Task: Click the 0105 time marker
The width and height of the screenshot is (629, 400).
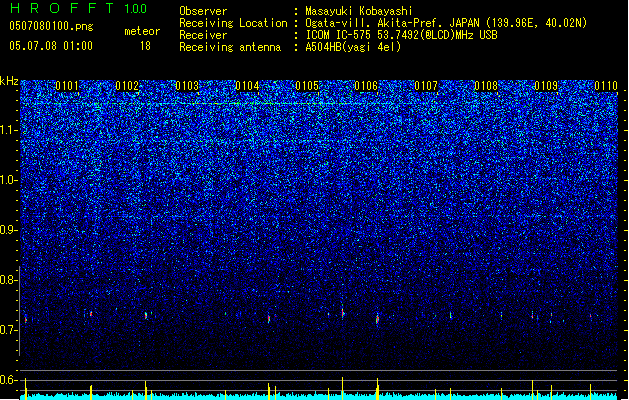Action: [307, 86]
